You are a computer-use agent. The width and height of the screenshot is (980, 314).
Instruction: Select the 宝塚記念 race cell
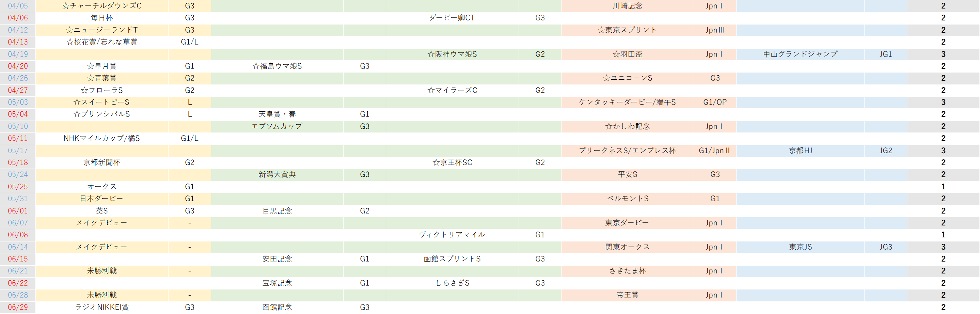[x=277, y=283]
